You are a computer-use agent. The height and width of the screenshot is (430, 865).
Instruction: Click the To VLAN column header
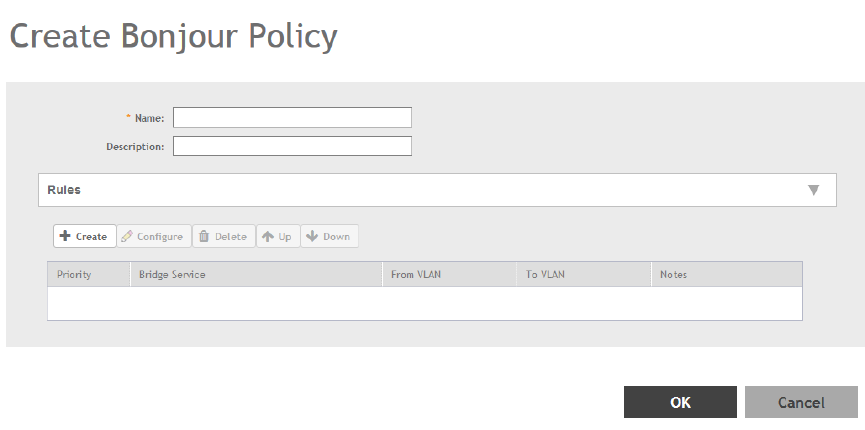pos(584,274)
